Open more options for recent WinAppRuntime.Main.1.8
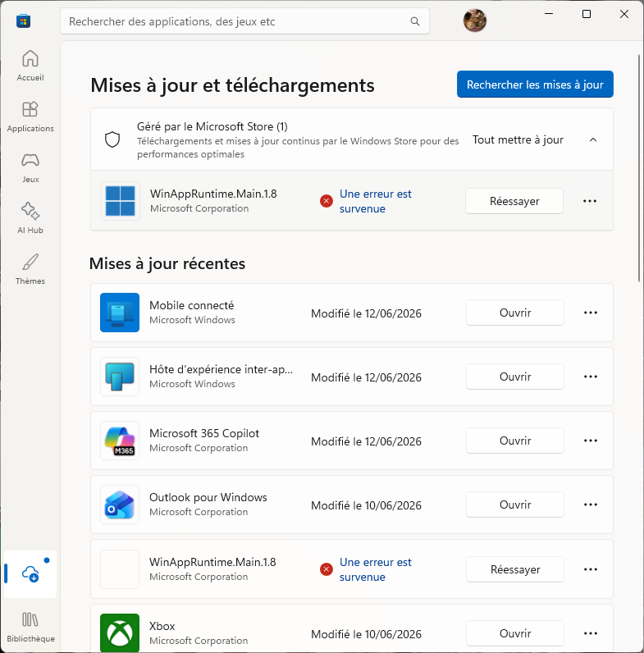 pos(591,569)
